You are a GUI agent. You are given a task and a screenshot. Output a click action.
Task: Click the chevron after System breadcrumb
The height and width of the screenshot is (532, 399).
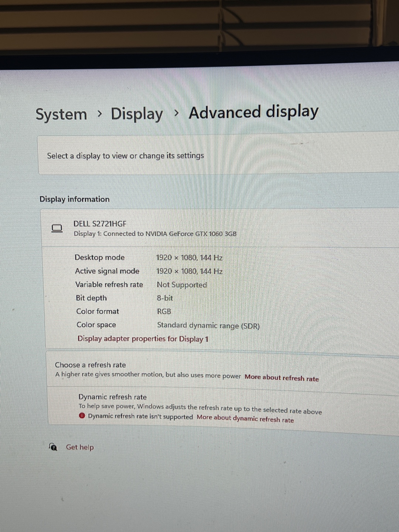(99, 114)
